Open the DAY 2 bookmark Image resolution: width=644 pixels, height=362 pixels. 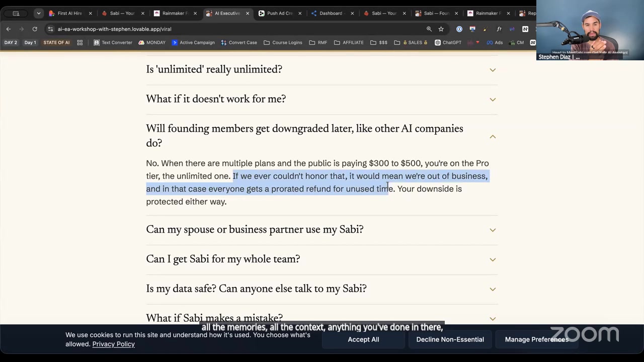(11, 43)
